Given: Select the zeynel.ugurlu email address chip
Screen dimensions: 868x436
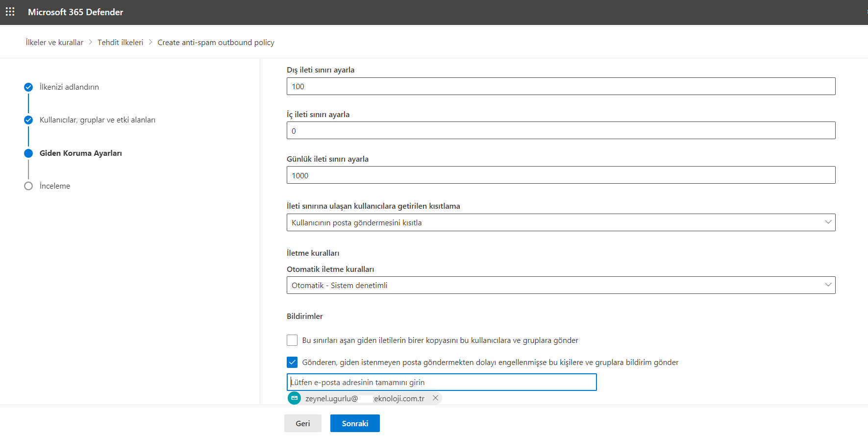Looking at the screenshot, I should (x=365, y=398).
